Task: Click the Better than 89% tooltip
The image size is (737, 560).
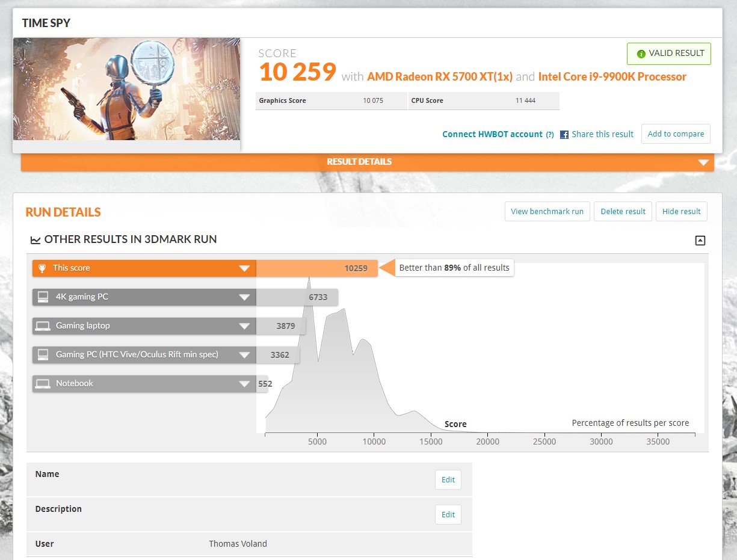Action: pyautogui.click(x=454, y=268)
